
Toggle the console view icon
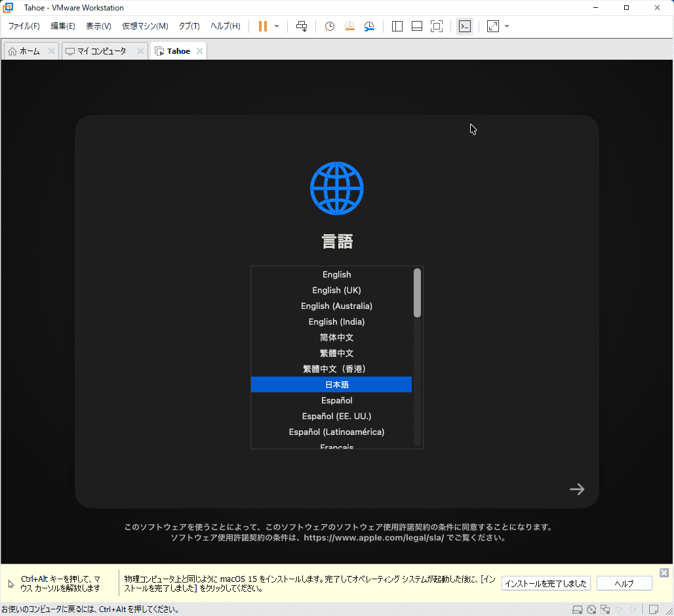point(464,26)
